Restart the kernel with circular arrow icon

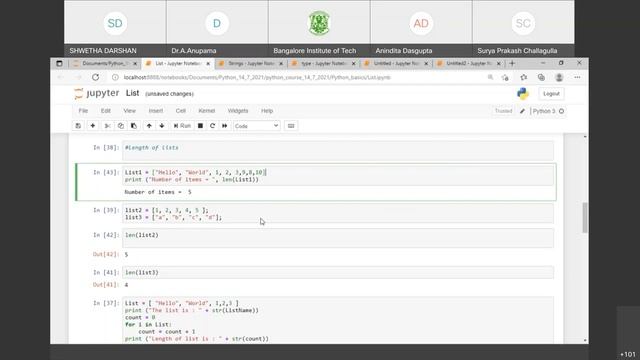[212, 126]
